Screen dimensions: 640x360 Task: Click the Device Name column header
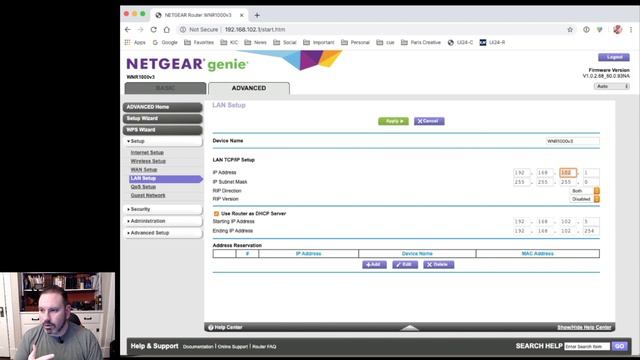[417, 254]
